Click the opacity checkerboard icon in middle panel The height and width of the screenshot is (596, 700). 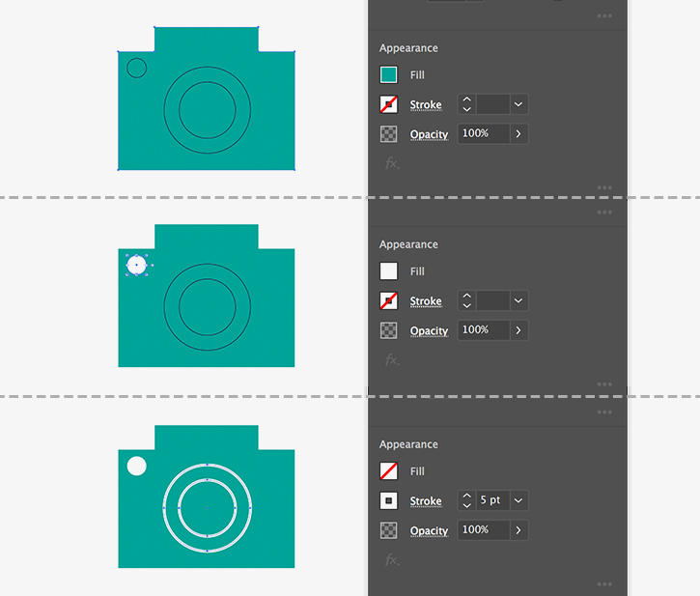click(x=388, y=330)
